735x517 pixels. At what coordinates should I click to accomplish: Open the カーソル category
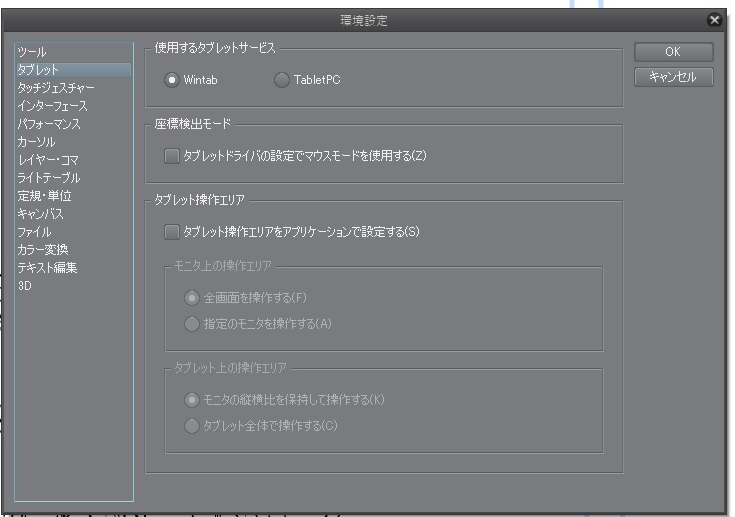click(74, 142)
